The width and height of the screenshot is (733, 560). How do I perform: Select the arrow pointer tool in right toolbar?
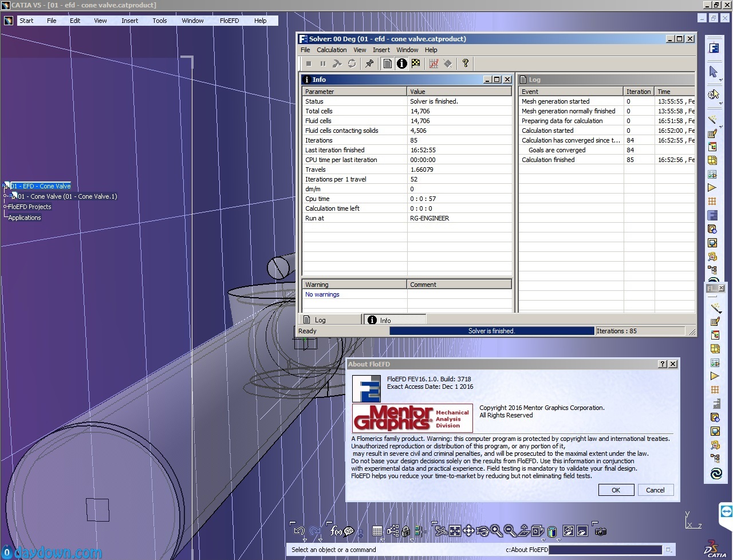tap(713, 72)
